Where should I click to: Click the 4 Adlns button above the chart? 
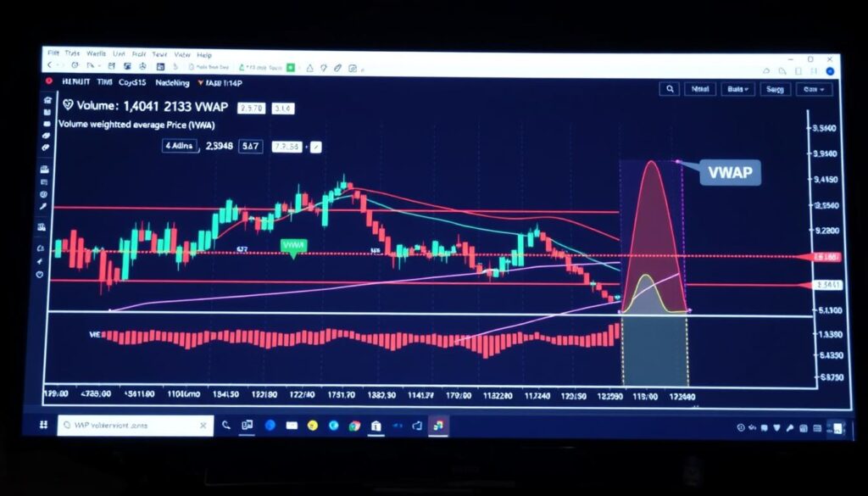178,146
